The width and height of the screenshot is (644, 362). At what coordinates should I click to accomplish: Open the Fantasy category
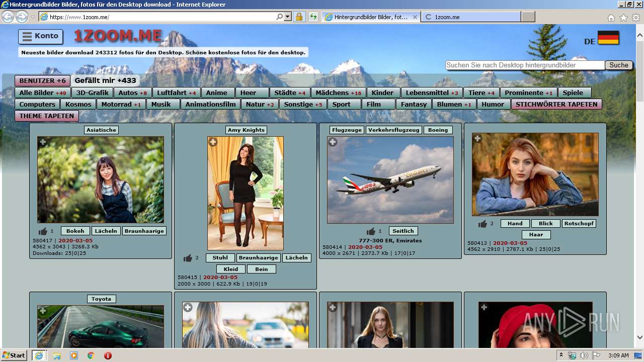click(414, 104)
